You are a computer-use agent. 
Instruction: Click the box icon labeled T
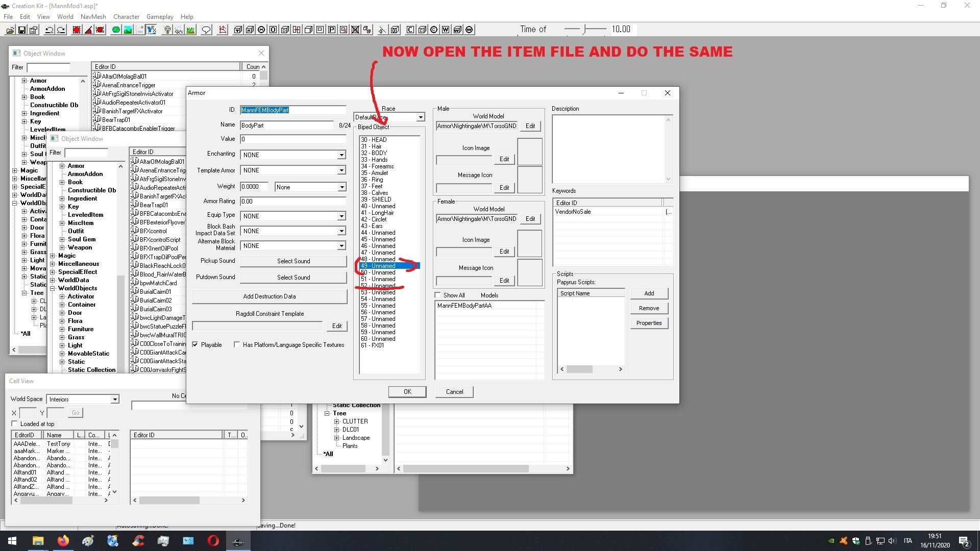(238, 30)
